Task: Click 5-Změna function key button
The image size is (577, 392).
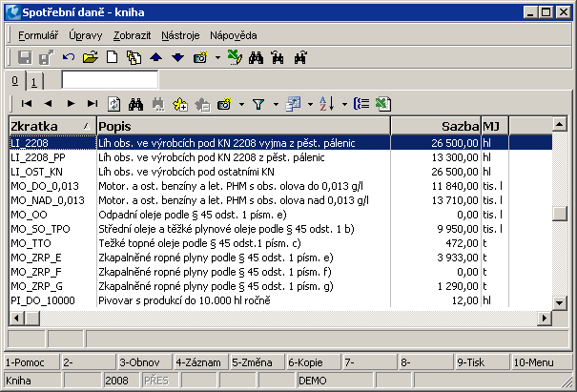Action: click(x=258, y=362)
